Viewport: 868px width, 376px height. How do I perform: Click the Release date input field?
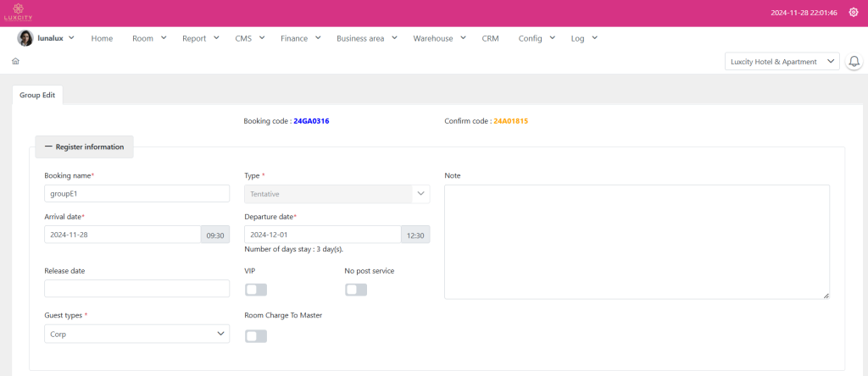click(136, 289)
